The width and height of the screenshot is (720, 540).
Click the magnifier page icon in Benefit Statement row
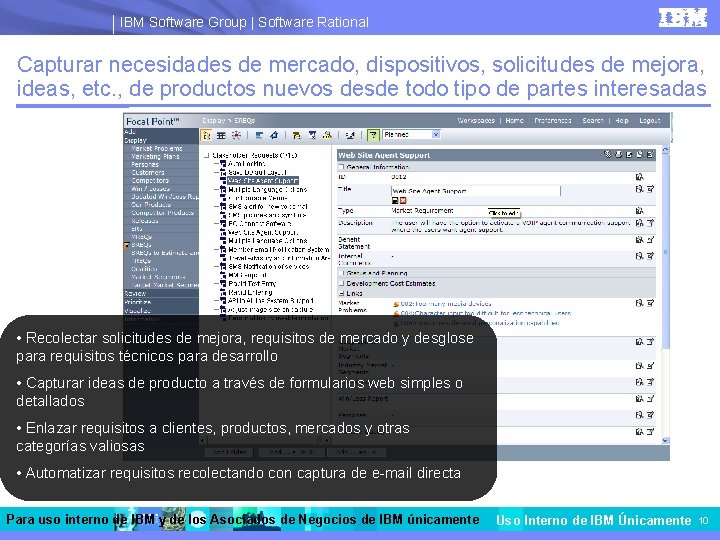click(x=639, y=240)
